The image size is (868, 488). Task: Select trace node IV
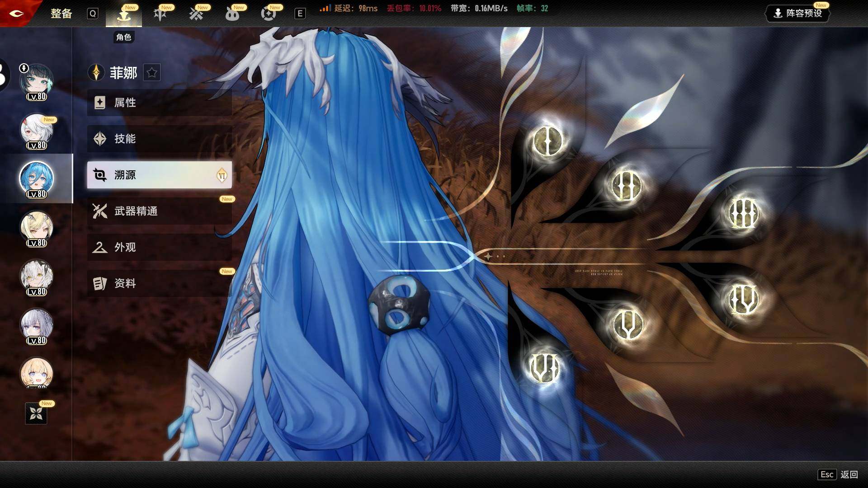(x=744, y=299)
